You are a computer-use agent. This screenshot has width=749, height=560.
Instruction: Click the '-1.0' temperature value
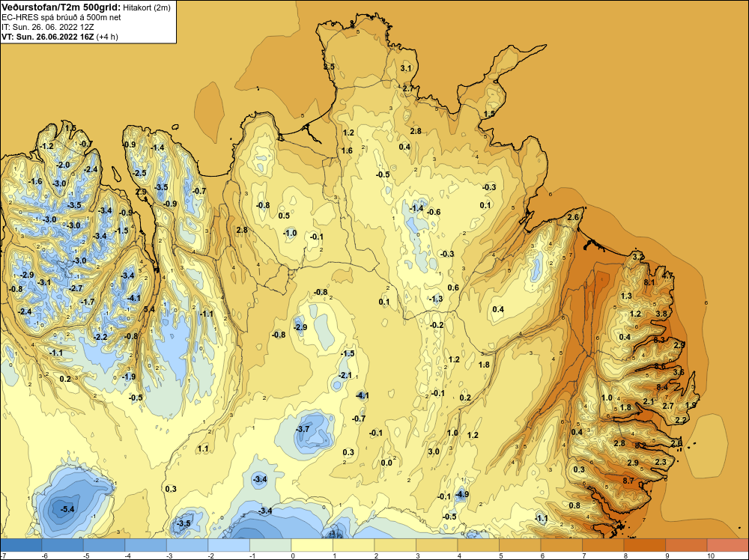pyautogui.click(x=290, y=233)
